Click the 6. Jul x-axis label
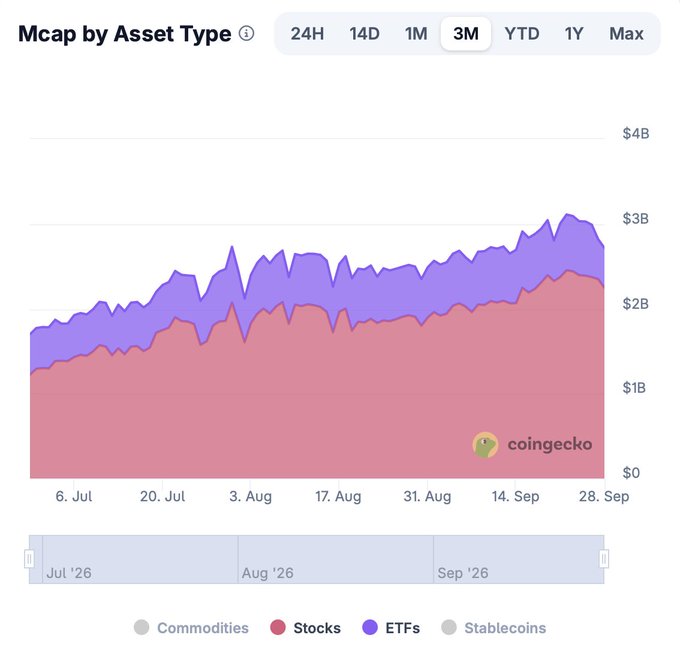The image size is (680, 656). point(74,496)
